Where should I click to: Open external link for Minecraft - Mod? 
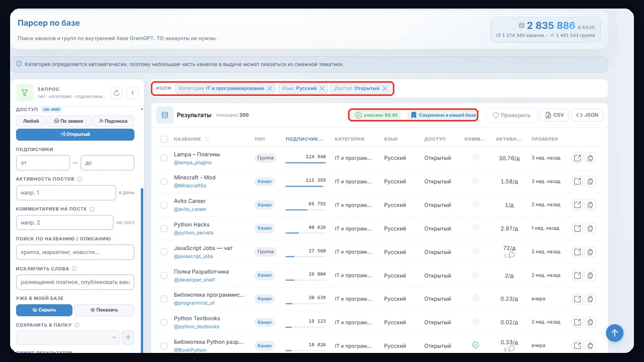pyautogui.click(x=578, y=181)
